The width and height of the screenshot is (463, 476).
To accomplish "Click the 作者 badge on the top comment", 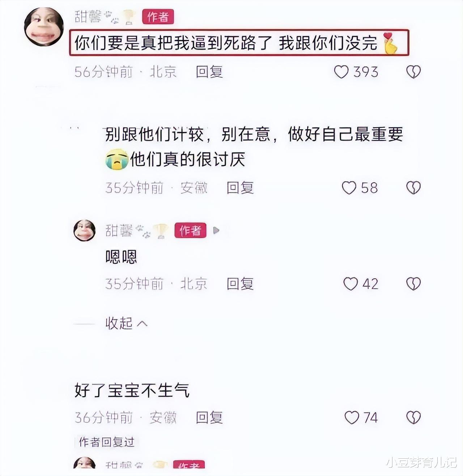I will [158, 17].
